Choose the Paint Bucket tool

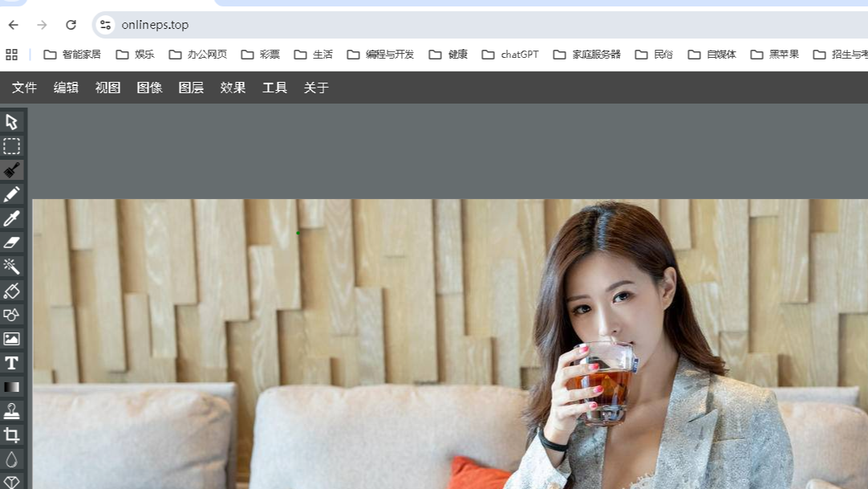point(11,291)
